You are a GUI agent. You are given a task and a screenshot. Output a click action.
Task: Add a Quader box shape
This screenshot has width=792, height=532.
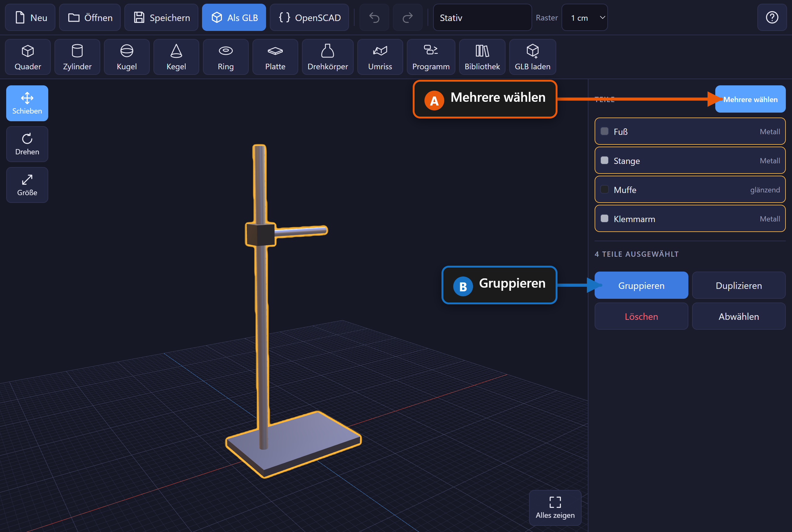point(28,57)
